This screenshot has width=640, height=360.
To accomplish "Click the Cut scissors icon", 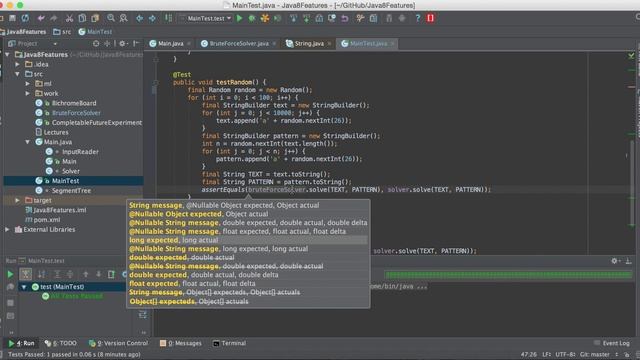I will 69,18.
